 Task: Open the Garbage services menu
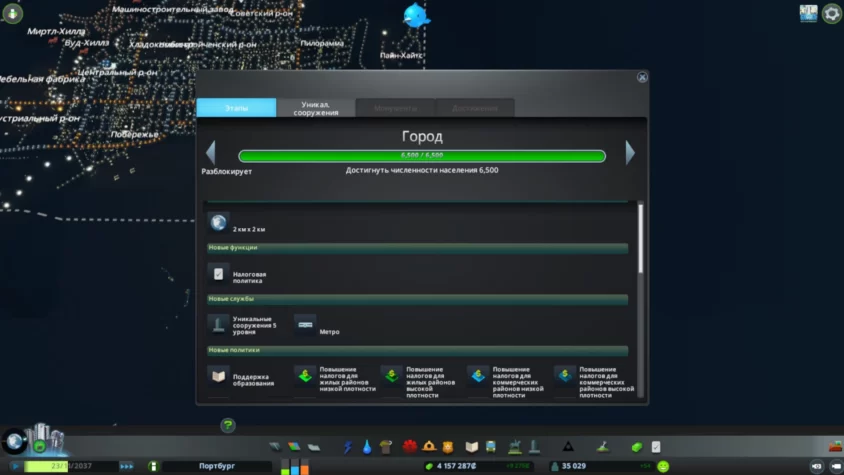386,446
